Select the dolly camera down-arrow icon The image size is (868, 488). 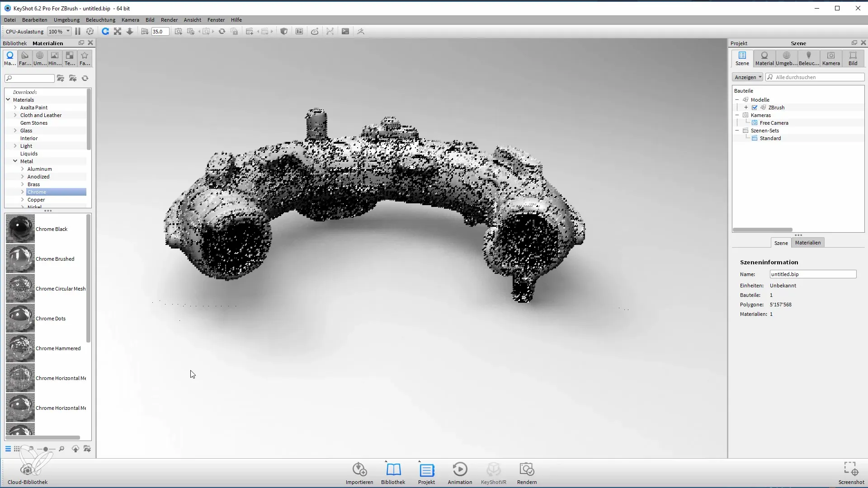click(130, 31)
